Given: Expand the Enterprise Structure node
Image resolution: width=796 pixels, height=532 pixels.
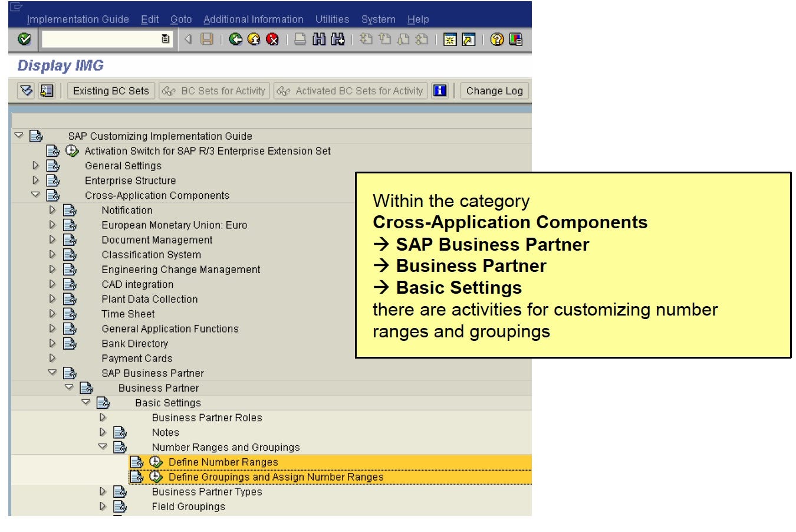Looking at the screenshot, I should [35, 180].
